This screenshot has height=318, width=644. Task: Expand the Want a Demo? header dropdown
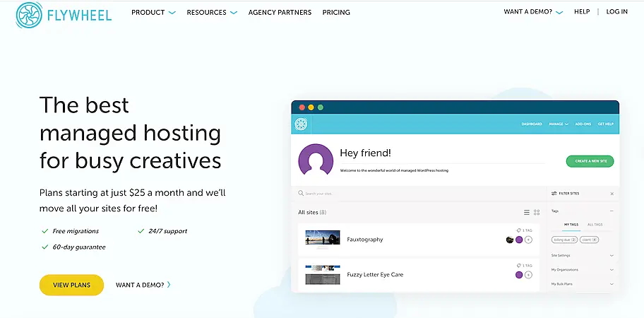pos(533,12)
